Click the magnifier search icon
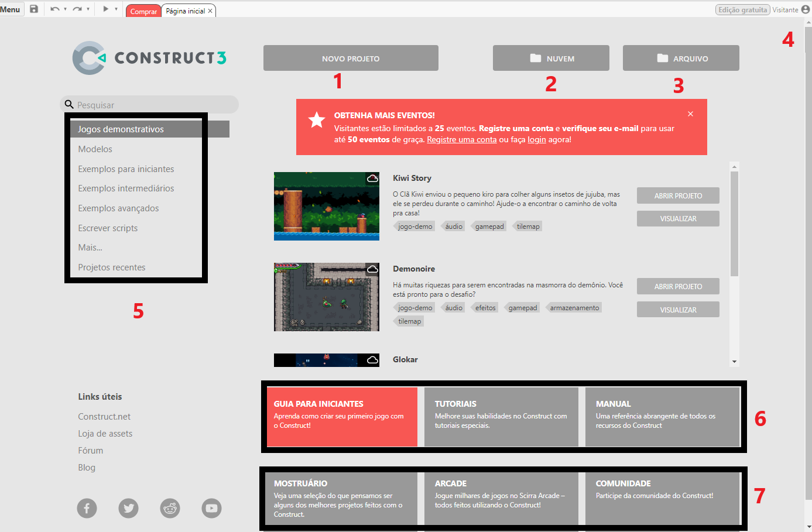Viewport: 812px width, 532px height. [x=69, y=104]
